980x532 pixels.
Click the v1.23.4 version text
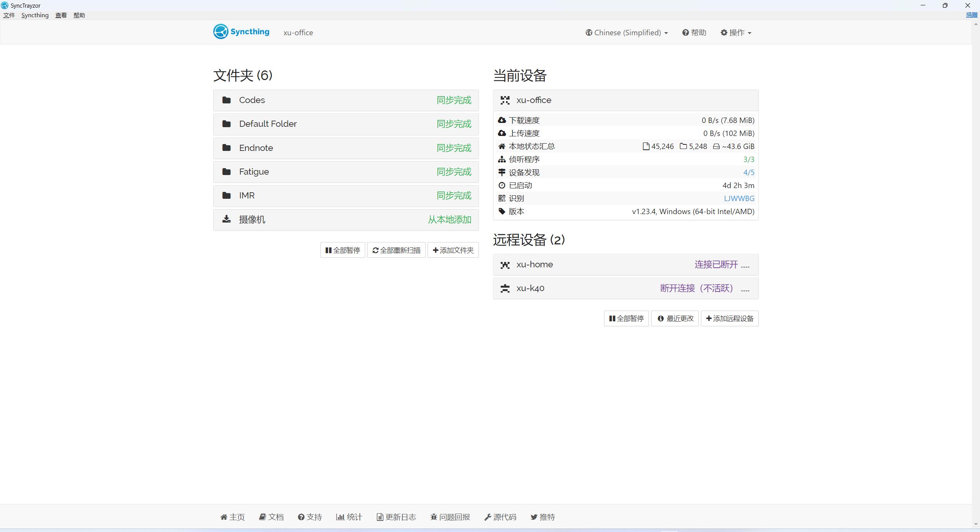point(693,211)
